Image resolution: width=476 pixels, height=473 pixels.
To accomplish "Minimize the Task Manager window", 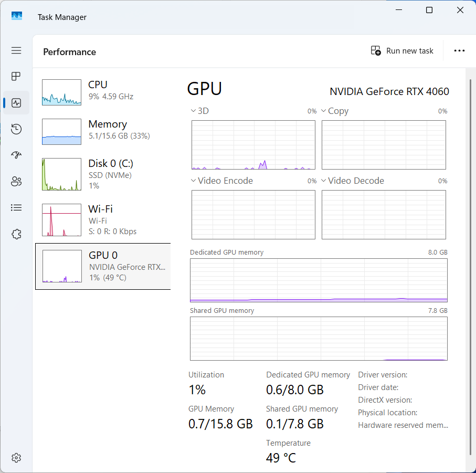I will tap(399, 10).
